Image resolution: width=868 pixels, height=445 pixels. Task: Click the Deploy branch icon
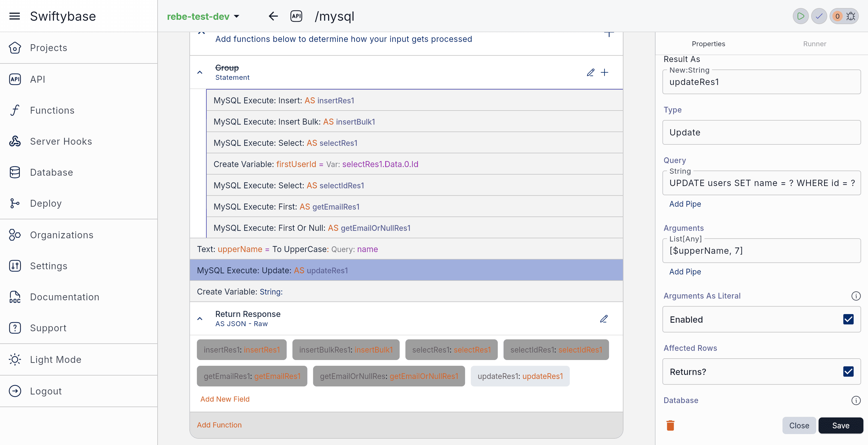(x=15, y=203)
